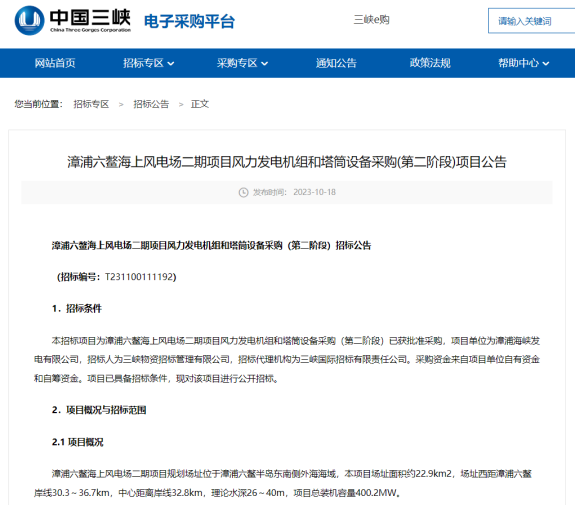Viewport: 575px width, 505px height.
Task: Click the 正文 breadcrumb item
Action: [x=200, y=104]
